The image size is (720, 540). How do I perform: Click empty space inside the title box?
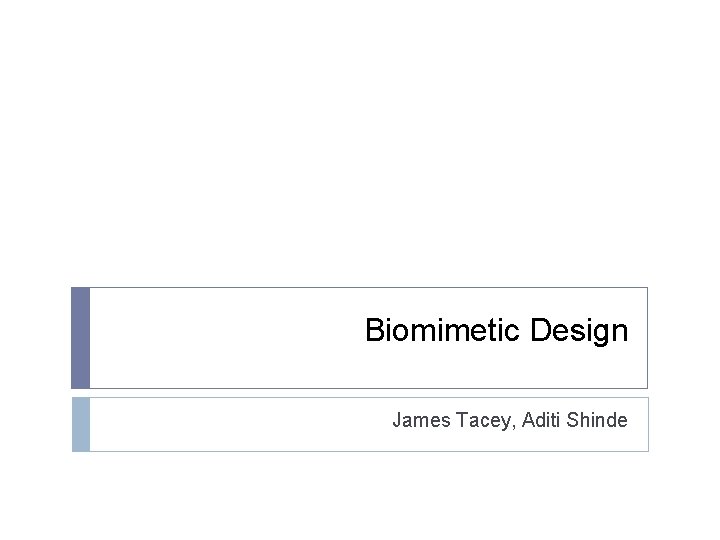(x=220, y=338)
